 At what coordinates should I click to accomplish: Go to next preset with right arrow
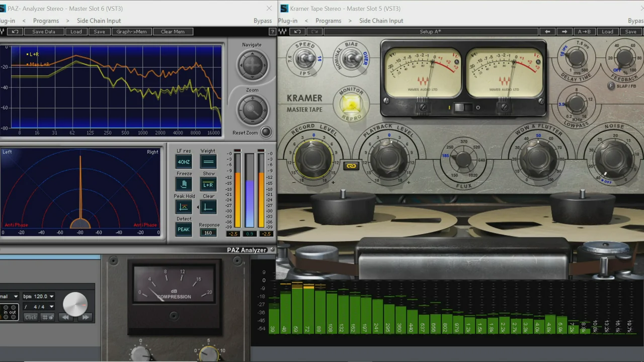pos(565,32)
